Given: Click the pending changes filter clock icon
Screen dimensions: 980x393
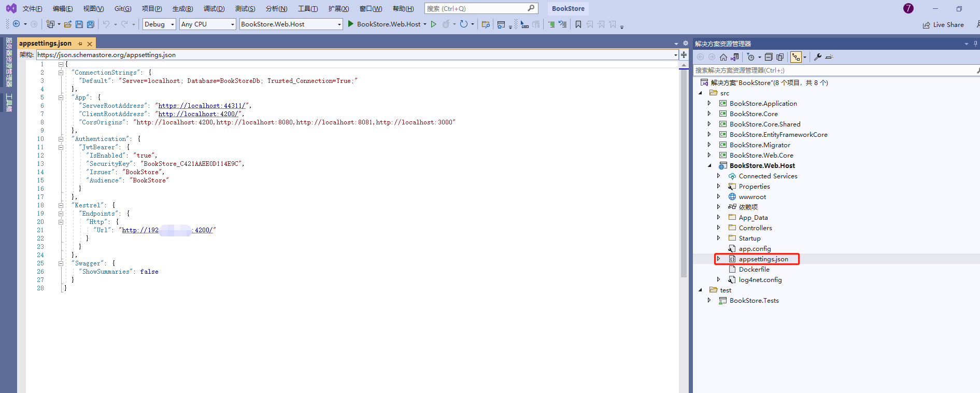Looking at the screenshot, I should (x=750, y=57).
